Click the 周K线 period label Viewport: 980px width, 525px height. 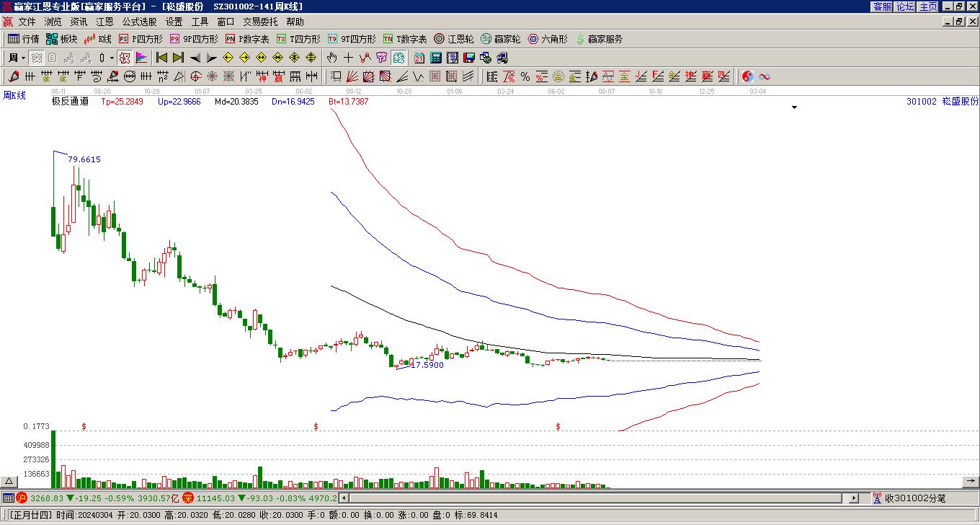pos(14,95)
